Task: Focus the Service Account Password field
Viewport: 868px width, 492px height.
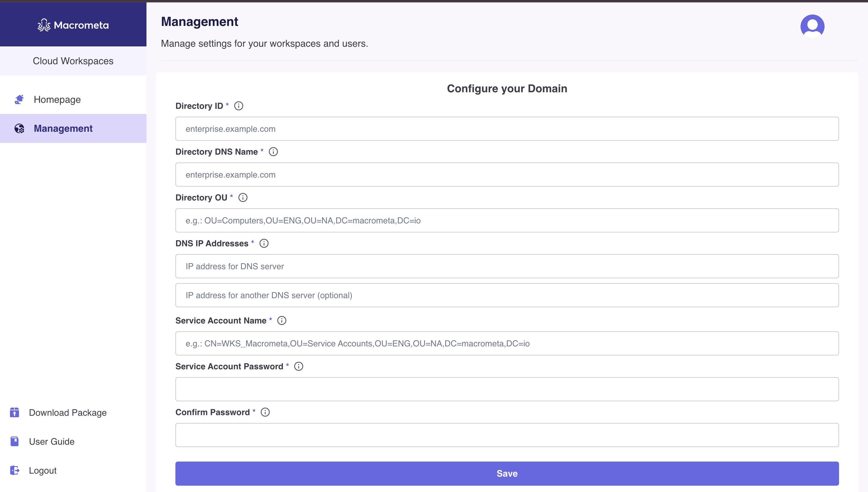Action: point(507,389)
